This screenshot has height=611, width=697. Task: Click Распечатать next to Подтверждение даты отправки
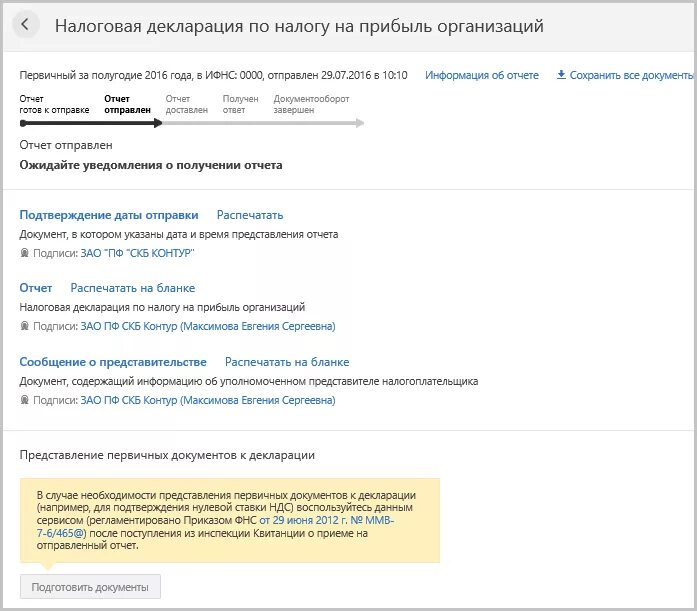coord(250,215)
